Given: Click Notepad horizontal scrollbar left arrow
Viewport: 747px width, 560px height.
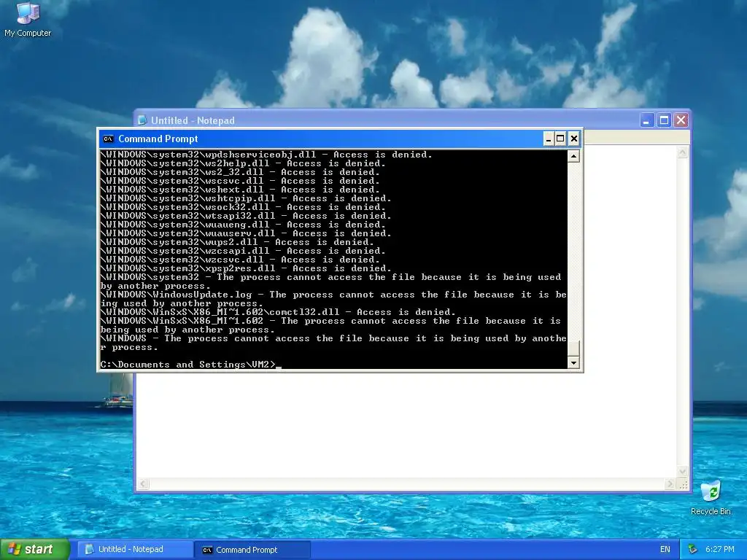Looking at the screenshot, I should pos(143,484).
